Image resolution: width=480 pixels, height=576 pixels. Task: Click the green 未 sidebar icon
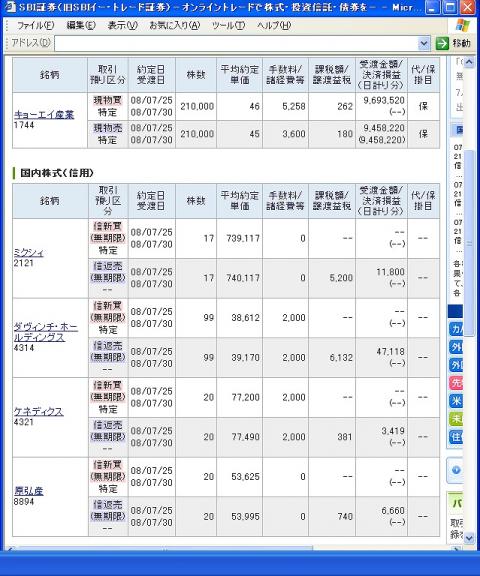click(456, 419)
